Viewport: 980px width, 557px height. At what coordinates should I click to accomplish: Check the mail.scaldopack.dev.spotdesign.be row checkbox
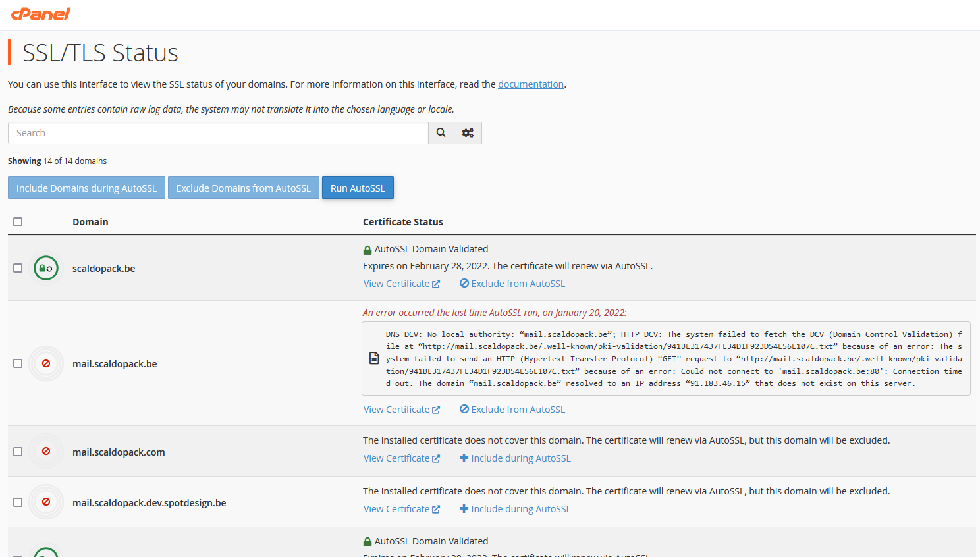point(18,502)
